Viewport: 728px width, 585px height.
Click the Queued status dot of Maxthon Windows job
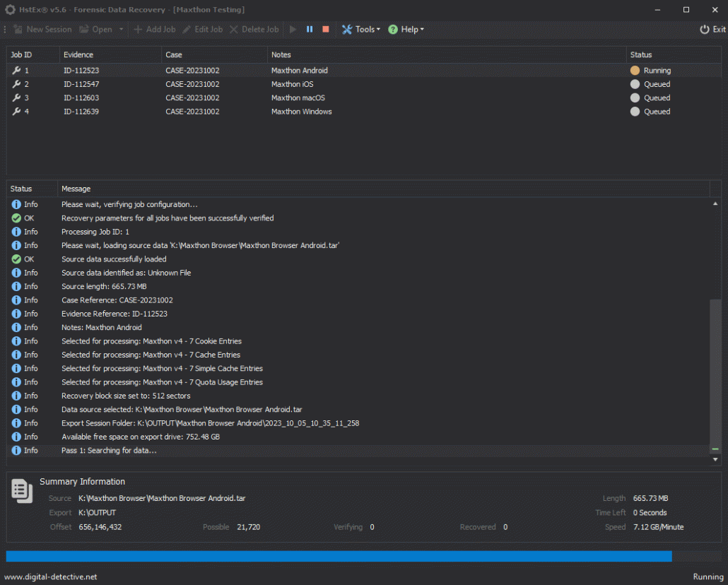[635, 112]
